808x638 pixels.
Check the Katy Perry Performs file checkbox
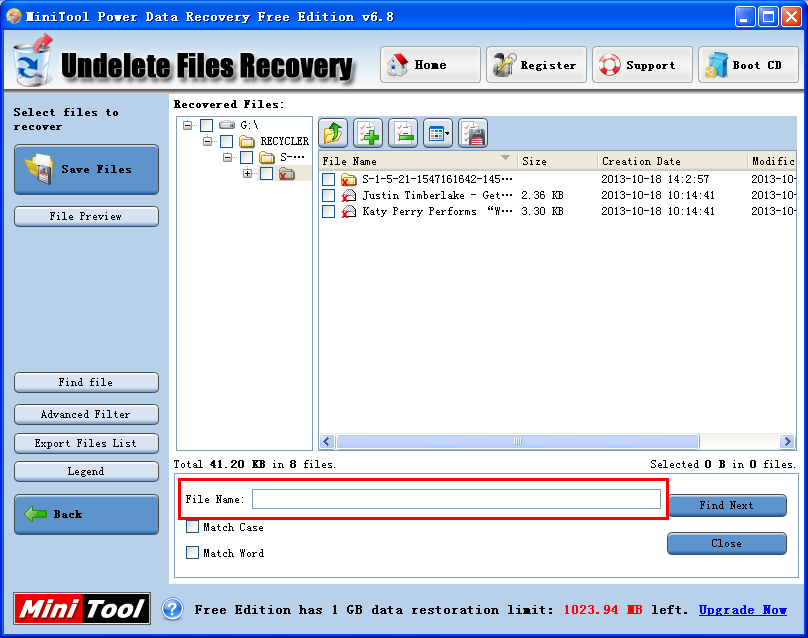tap(328, 211)
